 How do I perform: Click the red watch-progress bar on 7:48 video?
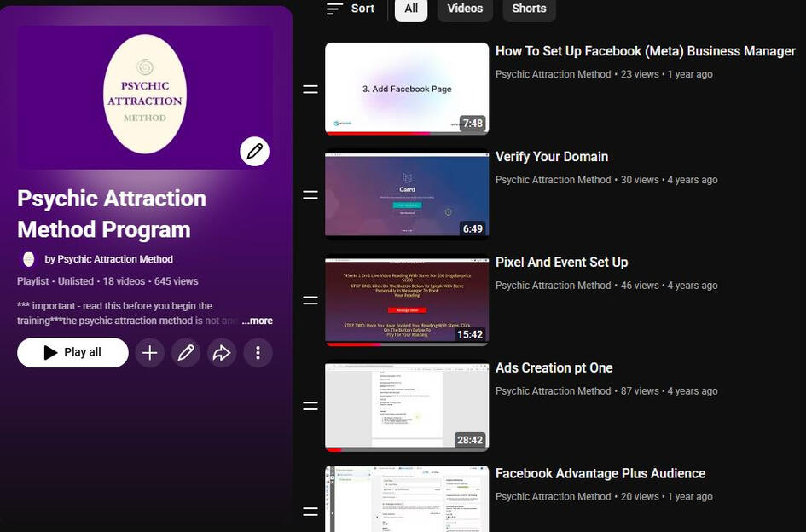tap(378, 133)
